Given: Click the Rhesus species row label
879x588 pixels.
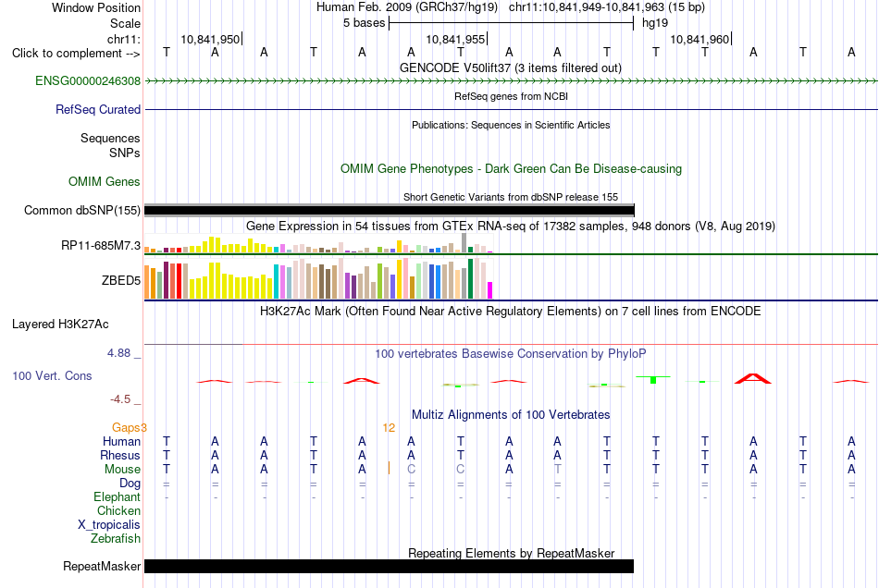Looking at the screenshot, I should pos(120,455).
